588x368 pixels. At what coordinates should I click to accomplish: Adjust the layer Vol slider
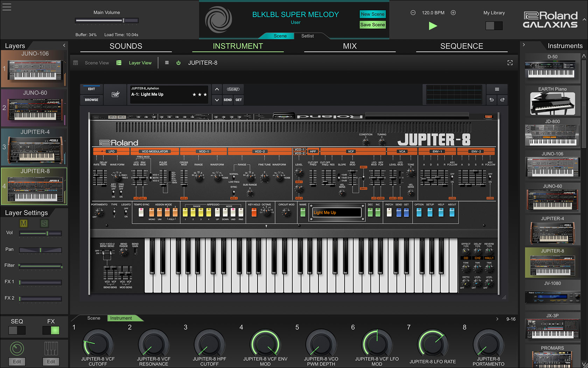[41, 233]
